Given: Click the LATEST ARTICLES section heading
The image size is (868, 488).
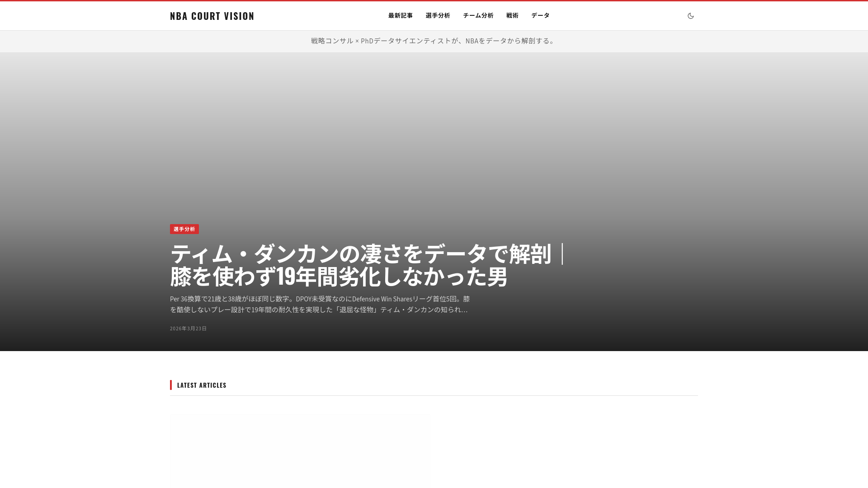Looking at the screenshot, I should click(x=202, y=385).
